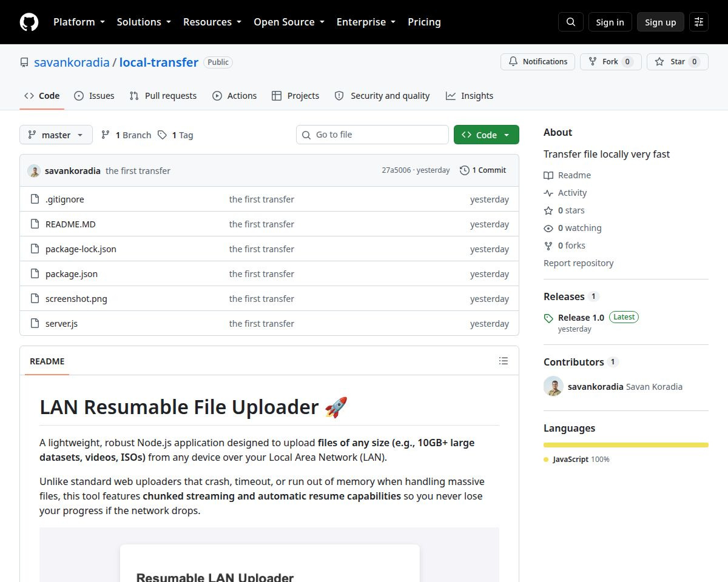728x582 pixels.
Task: Expand the Open Source menu
Action: [x=289, y=22]
